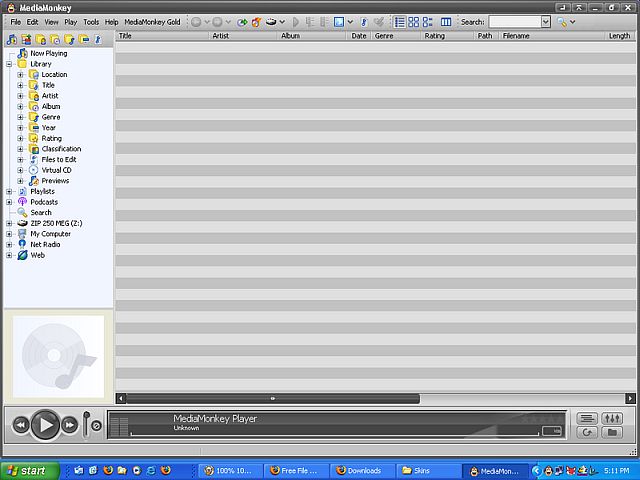
Task: Click the art view toolbar icon
Action: 339,22
